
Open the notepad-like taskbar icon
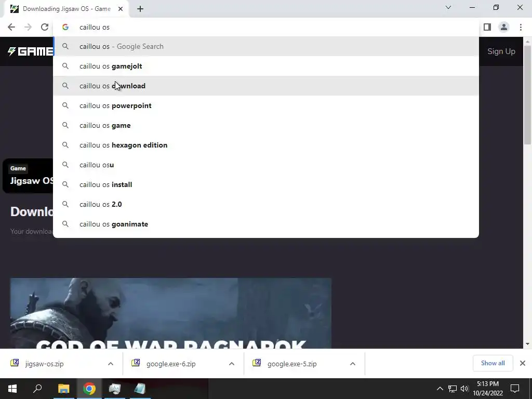140,389
